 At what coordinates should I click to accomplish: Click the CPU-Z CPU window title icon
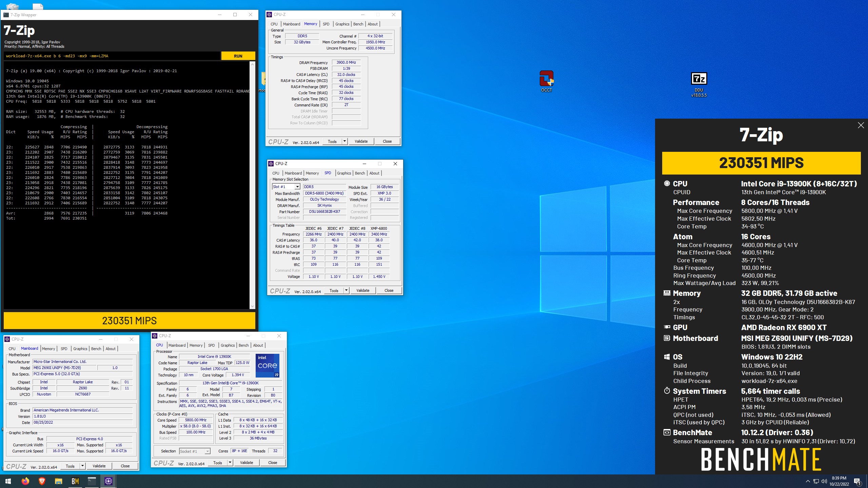tap(155, 336)
